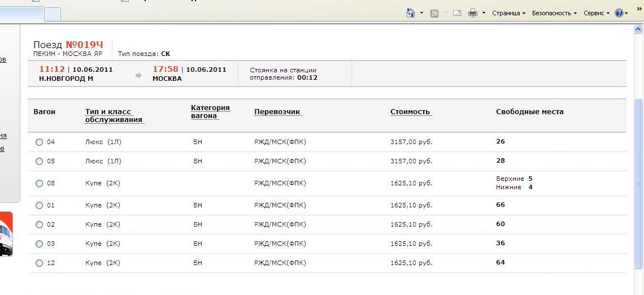
Task: Click the RSS feeds icon
Action: point(434,13)
